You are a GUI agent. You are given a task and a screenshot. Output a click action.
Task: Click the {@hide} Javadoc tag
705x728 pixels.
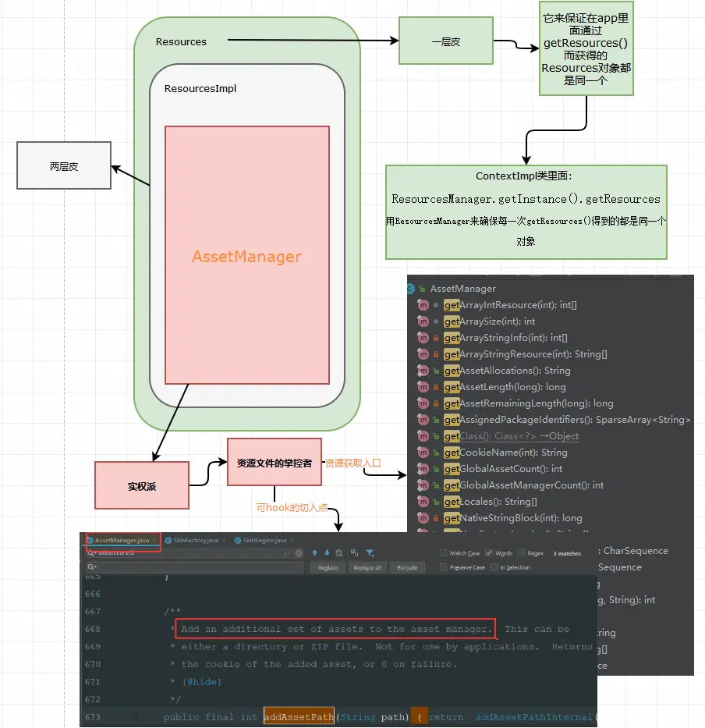pos(202,681)
